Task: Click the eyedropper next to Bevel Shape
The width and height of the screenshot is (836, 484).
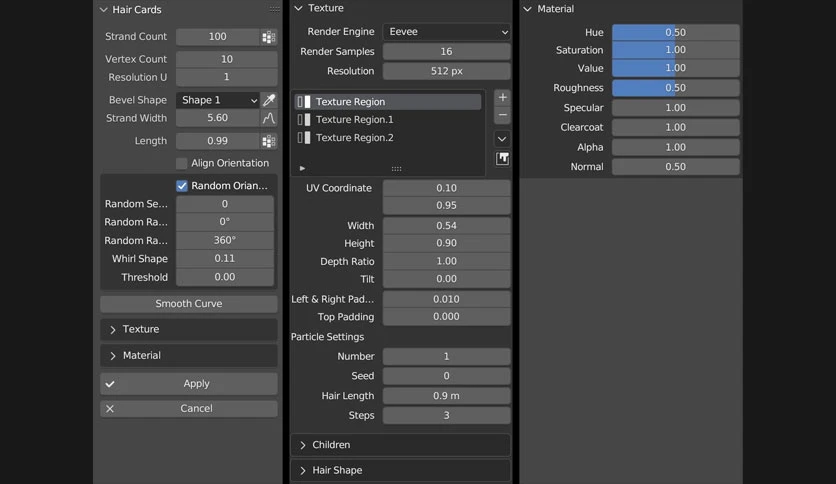Action: 269,100
